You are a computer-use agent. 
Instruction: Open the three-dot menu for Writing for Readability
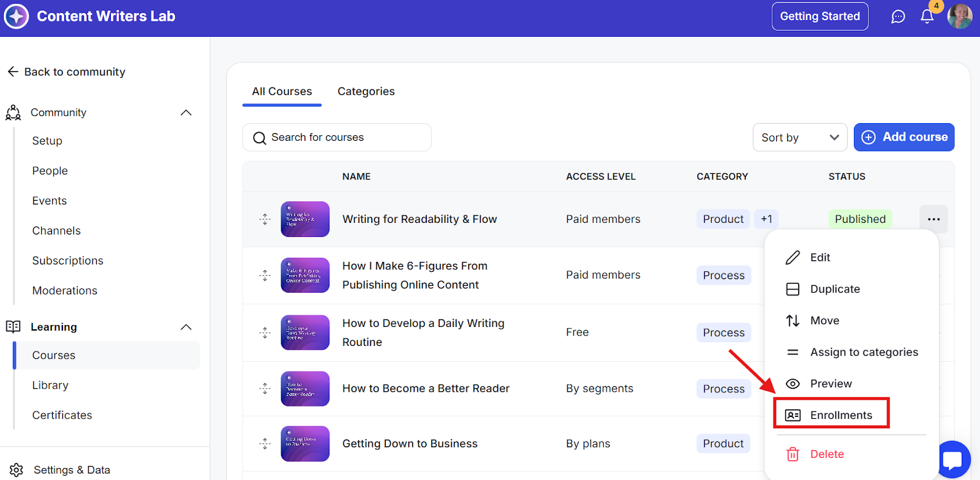pyautogui.click(x=933, y=219)
